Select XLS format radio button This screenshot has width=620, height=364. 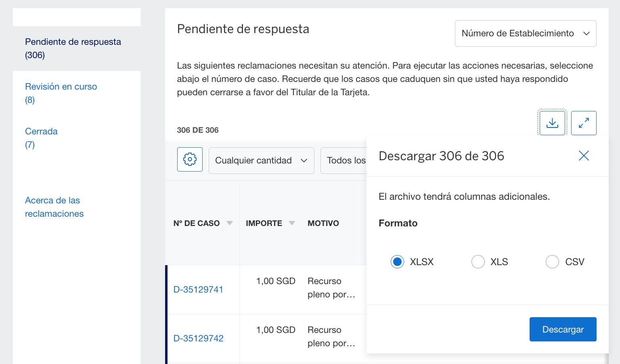click(x=478, y=262)
